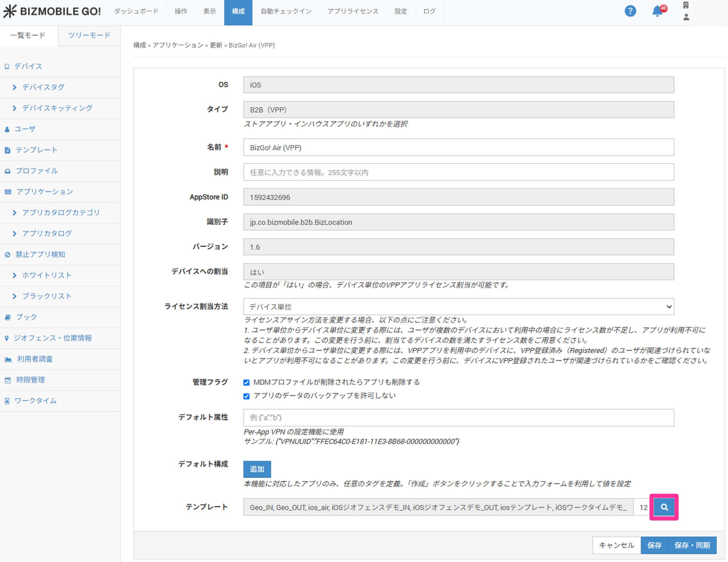Toggle アプリのデータのバックアップを許可しない checkbox
728x562 pixels.
pos(246,396)
